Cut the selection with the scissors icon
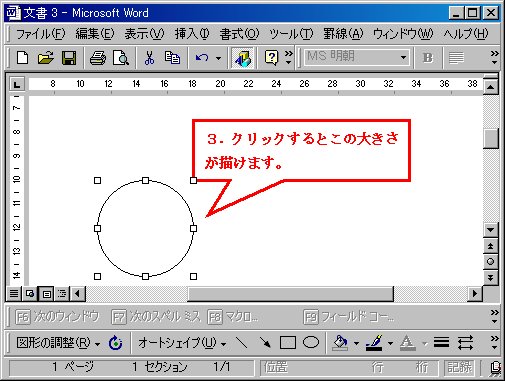The height and width of the screenshot is (381, 505). pyautogui.click(x=149, y=58)
